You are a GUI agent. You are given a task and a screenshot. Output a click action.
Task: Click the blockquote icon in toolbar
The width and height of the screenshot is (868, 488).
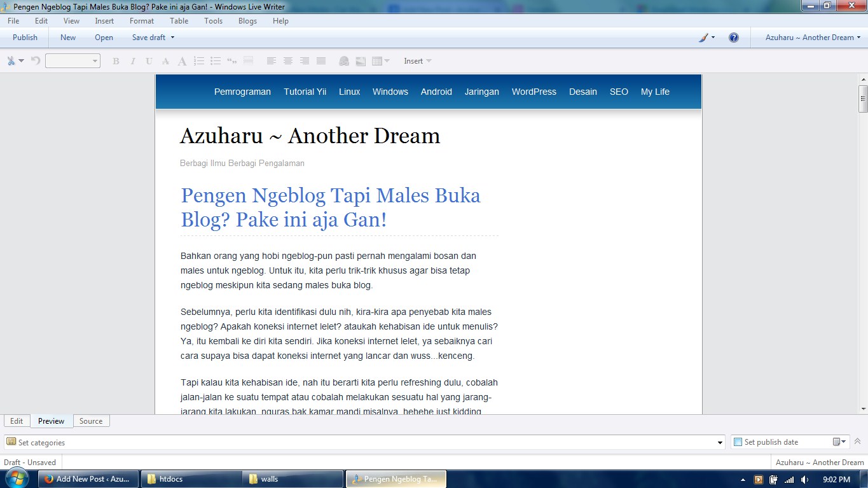(x=232, y=61)
